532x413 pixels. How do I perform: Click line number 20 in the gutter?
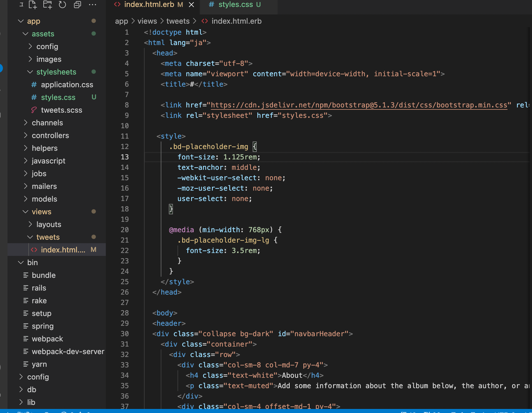125,230
